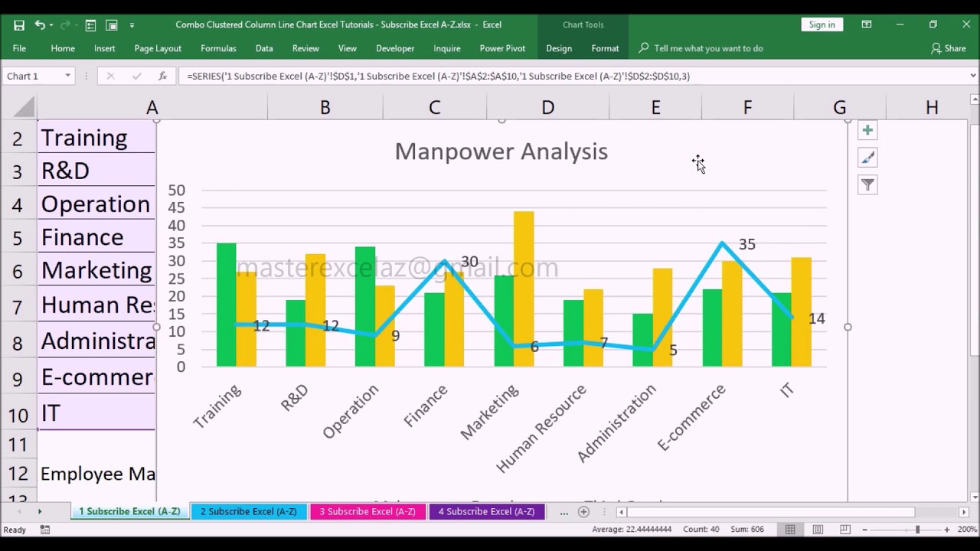Click cell A10 containing IT
Screen dimensions: 980x551
96,413
